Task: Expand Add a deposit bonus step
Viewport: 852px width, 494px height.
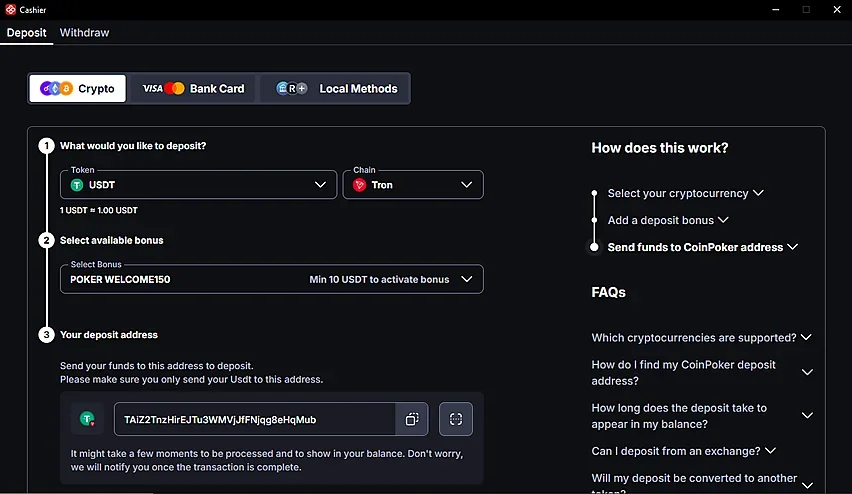Action: tap(668, 220)
